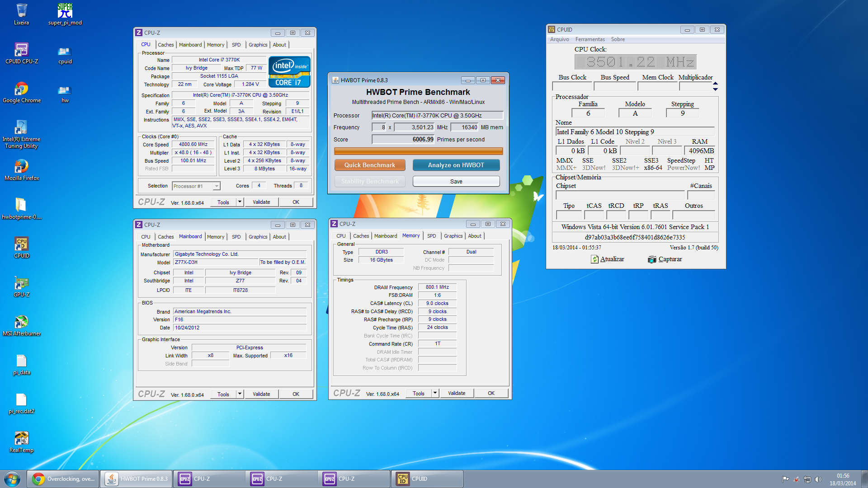Image resolution: width=868 pixels, height=488 pixels.
Task: Click Core Speed value 4800.60 MHz
Action: tap(193, 145)
